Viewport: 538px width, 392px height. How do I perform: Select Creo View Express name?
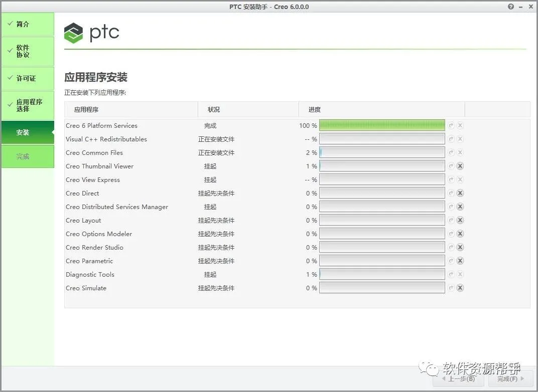point(93,180)
